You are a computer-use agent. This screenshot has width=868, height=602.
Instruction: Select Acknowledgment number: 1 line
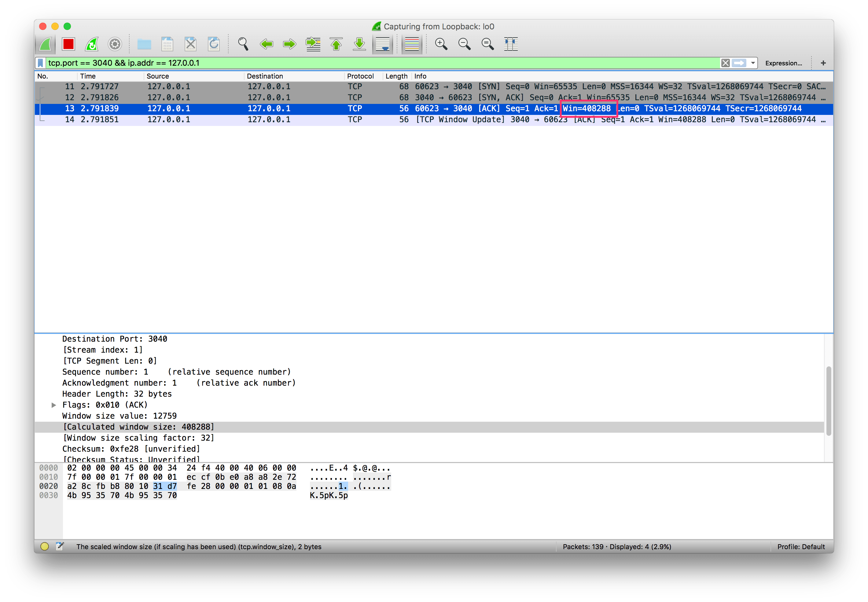[429, 383]
